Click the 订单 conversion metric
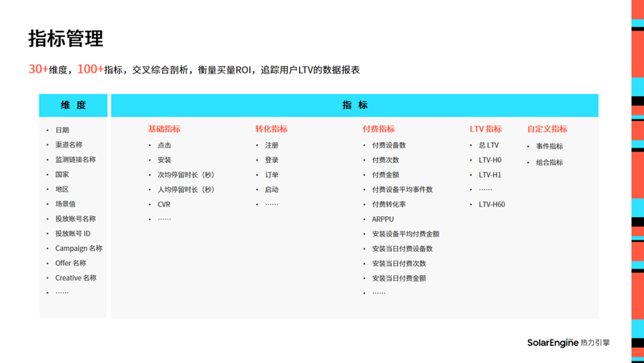Screen dimensions: 644x363 point(272,175)
